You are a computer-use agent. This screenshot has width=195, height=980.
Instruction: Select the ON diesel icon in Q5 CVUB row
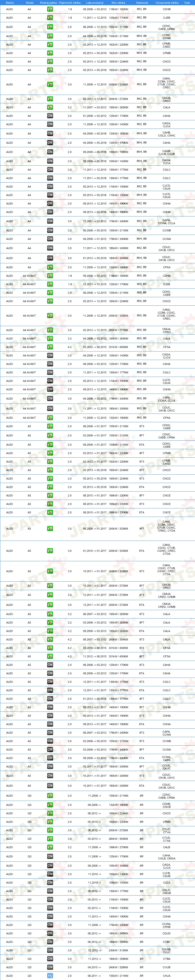pos(50,967)
